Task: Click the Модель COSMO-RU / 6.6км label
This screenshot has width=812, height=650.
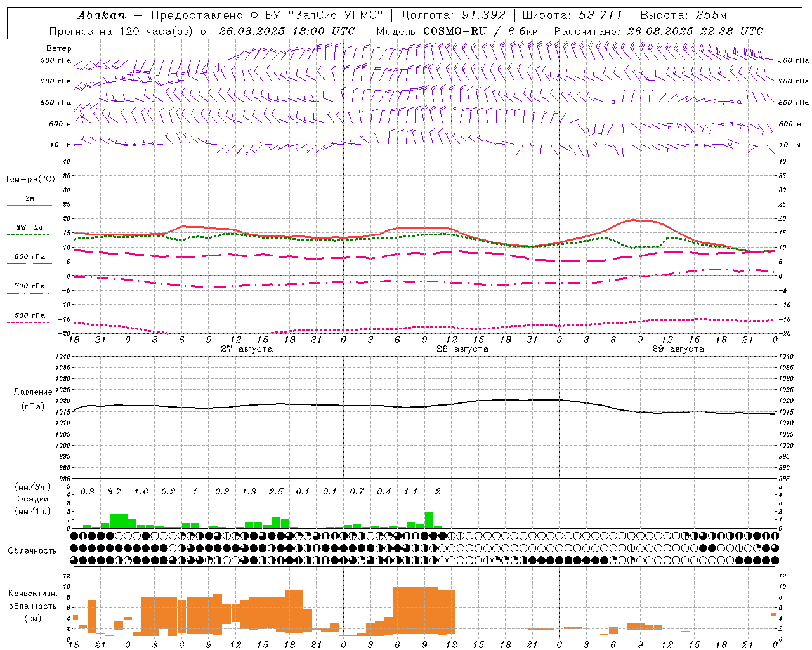Action: (457, 31)
